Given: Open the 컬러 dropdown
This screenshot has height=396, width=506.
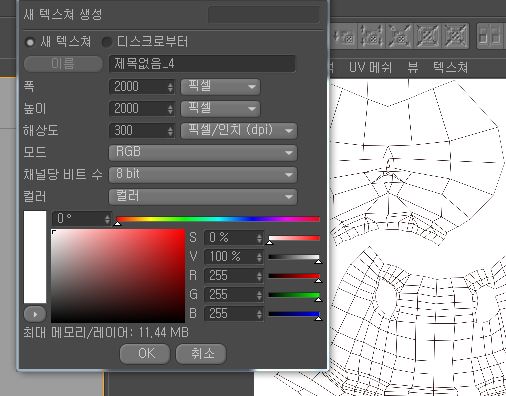Looking at the screenshot, I should pyautogui.click(x=203, y=196).
